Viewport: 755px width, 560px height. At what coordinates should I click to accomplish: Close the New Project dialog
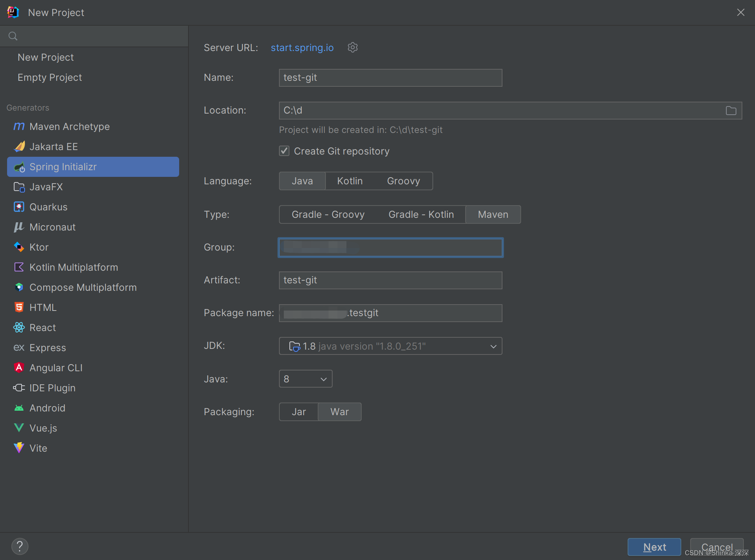[x=740, y=12]
